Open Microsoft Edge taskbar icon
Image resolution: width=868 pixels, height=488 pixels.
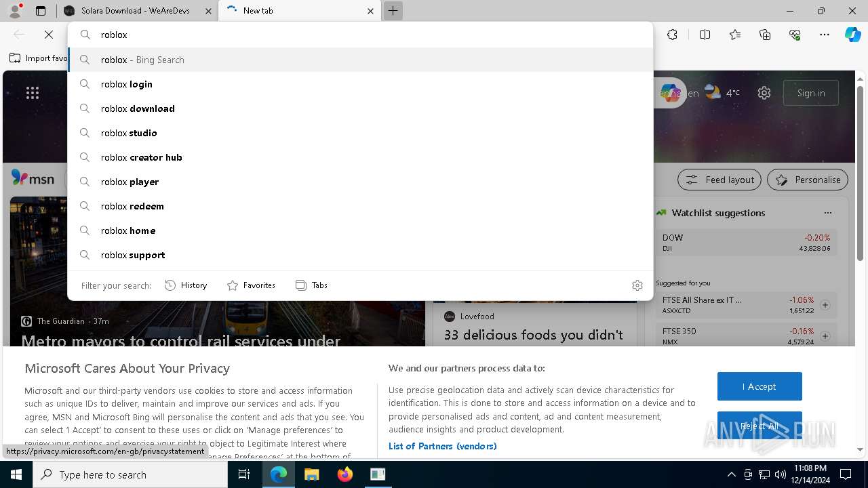pyautogui.click(x=279, y=474)
